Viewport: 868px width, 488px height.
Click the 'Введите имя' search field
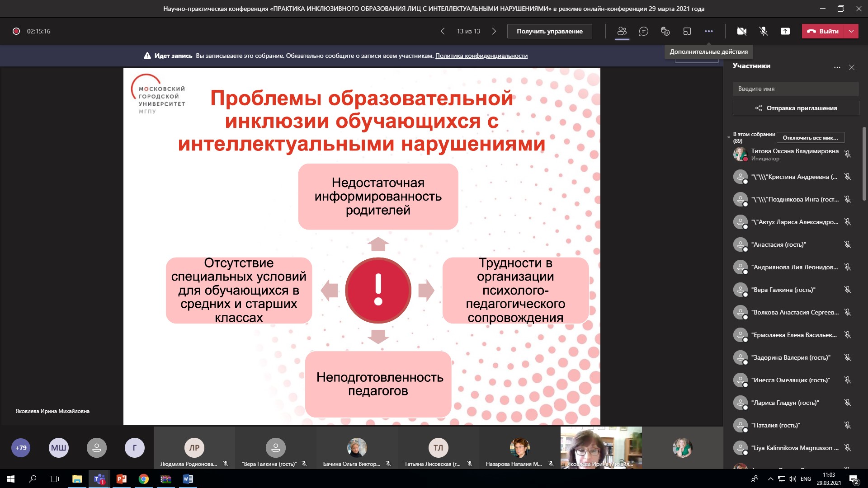(x=796, y=89)
